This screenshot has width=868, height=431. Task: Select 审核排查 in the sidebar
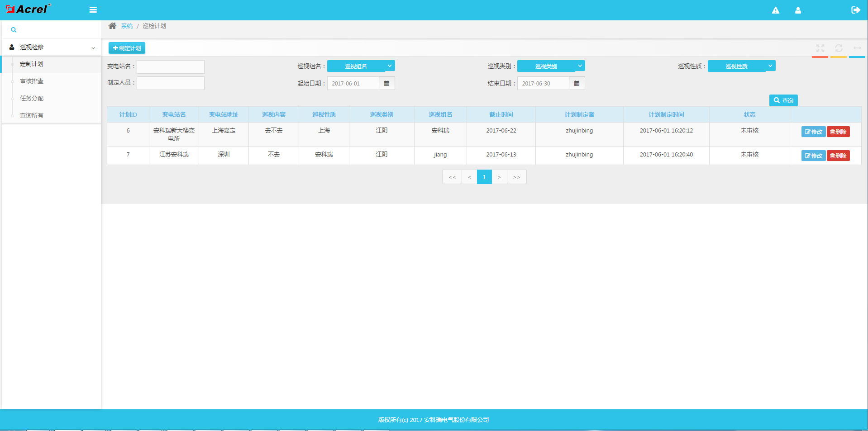[x=32, y=81]
